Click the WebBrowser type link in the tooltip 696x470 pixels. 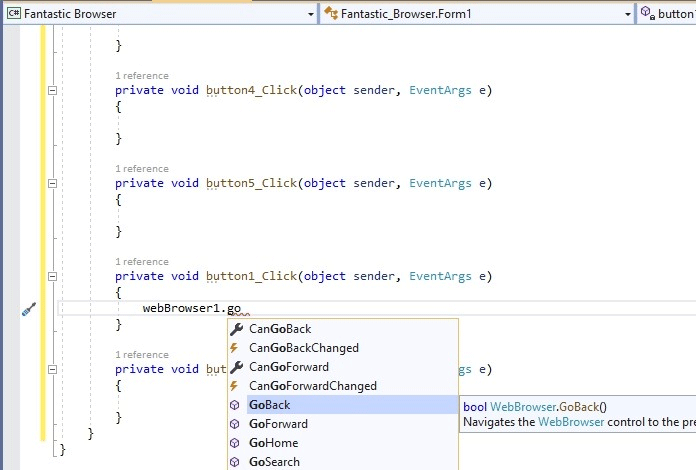[523, 407]
